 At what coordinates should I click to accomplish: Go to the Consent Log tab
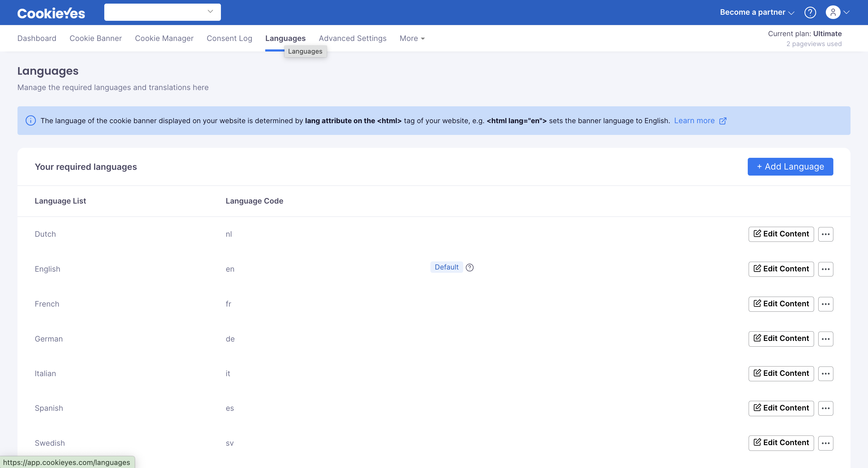[229, 38]
